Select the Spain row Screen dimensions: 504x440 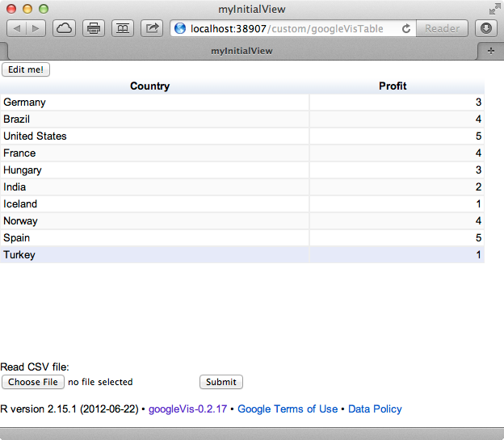[x=242, y=238]
